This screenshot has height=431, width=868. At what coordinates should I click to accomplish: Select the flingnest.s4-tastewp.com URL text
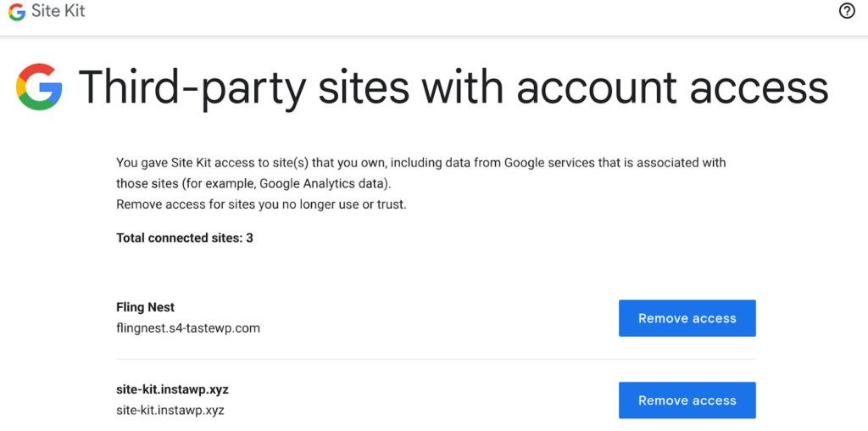click(x=188, y=328)
